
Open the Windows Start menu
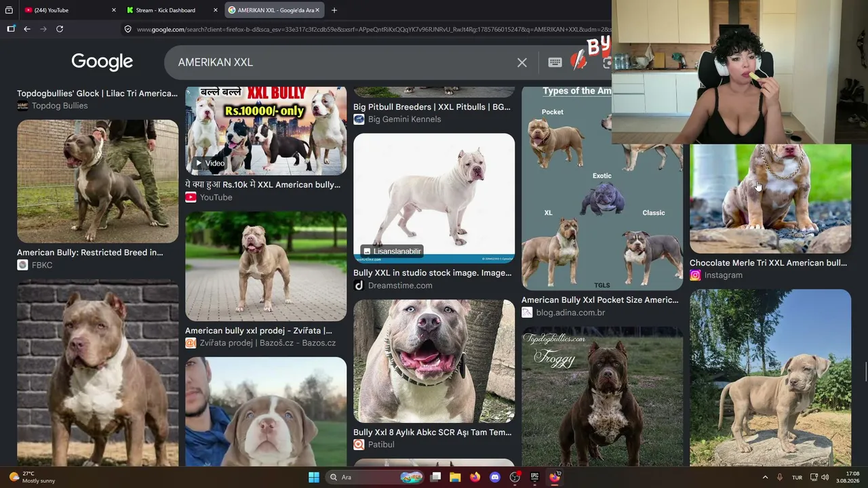(314, 477)
